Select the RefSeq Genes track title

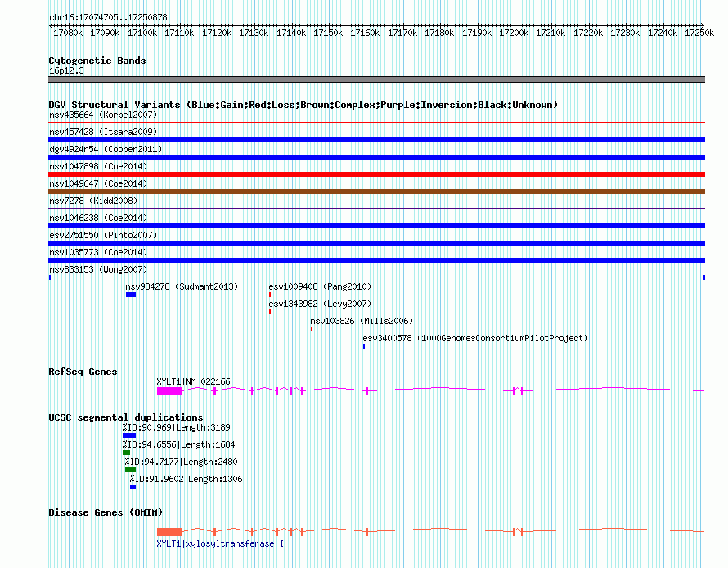[x=83, y=372]
